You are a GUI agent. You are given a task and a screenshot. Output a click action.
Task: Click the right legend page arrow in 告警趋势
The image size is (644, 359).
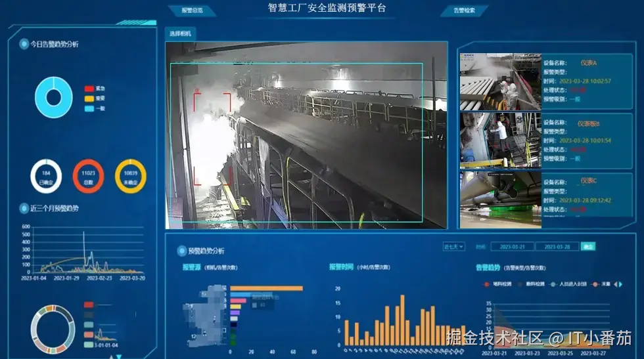pos(620,284)
